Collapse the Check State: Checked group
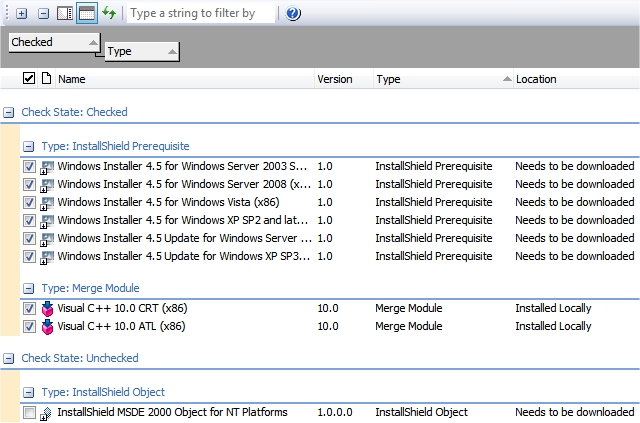640x423 pixels. [x=9, y=113]
